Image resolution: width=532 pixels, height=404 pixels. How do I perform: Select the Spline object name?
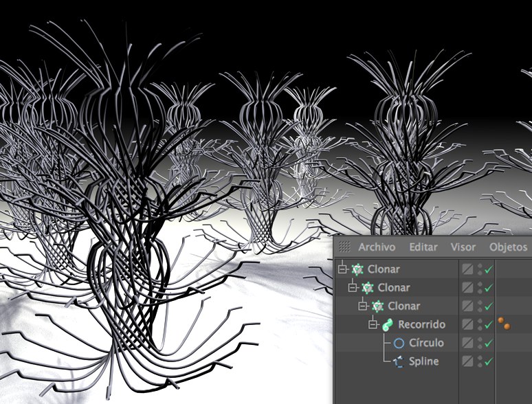point(423,361)
